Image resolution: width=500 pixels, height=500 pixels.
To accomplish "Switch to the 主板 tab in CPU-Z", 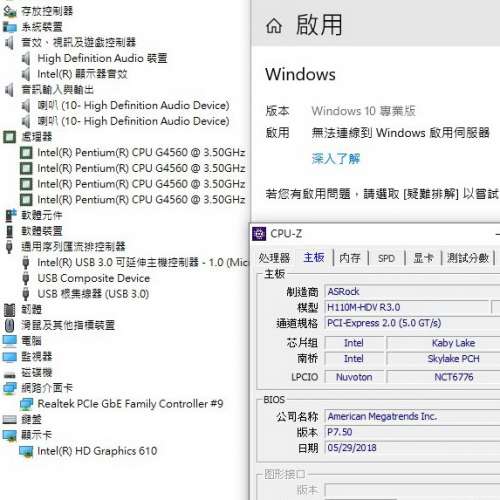I will coord(314,257).
